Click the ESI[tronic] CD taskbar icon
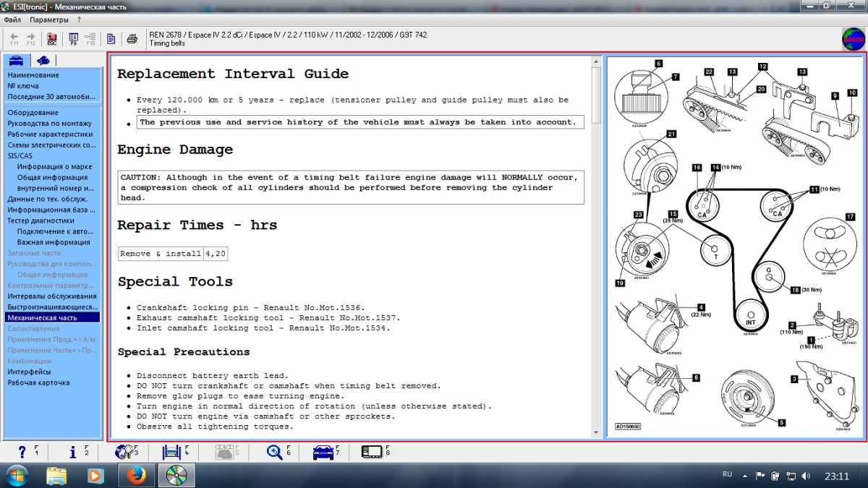 tap(175, 476)
